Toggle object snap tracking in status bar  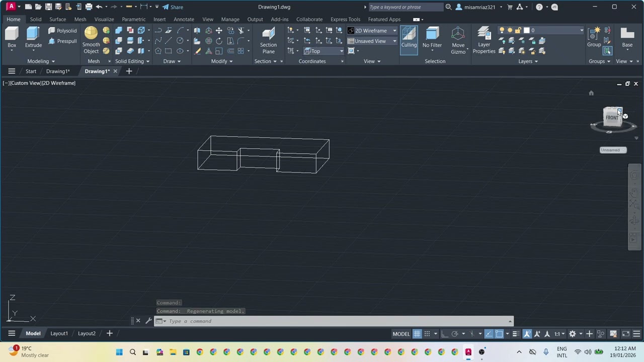pyautogui.click(x=489, y=334)
